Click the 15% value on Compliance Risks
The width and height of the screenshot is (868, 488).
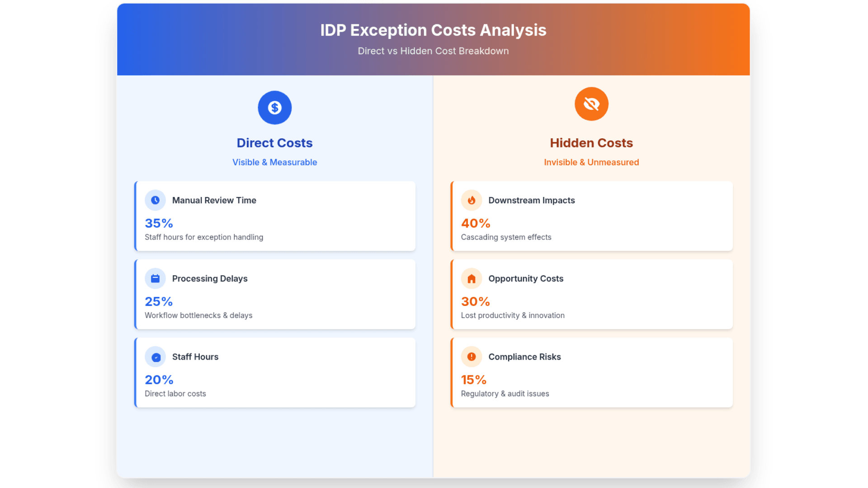(474, 380)
